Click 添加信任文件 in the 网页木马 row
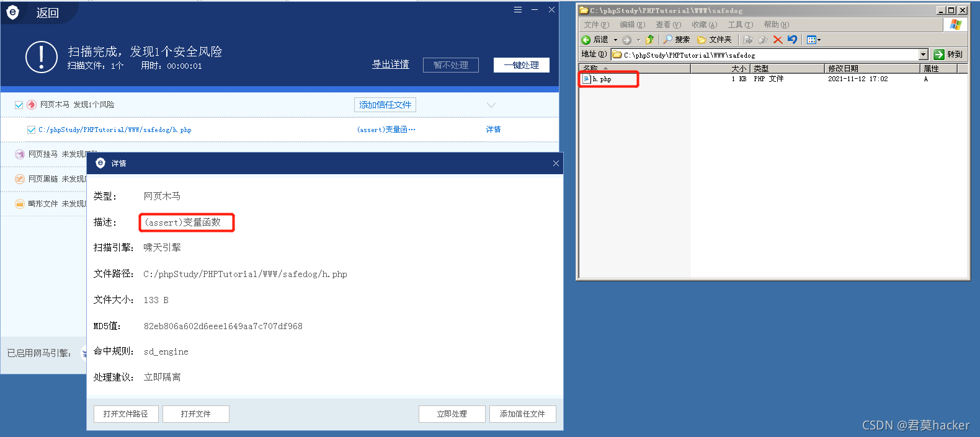The width and height of the screenshot is (980, 437). coord(385,105)
